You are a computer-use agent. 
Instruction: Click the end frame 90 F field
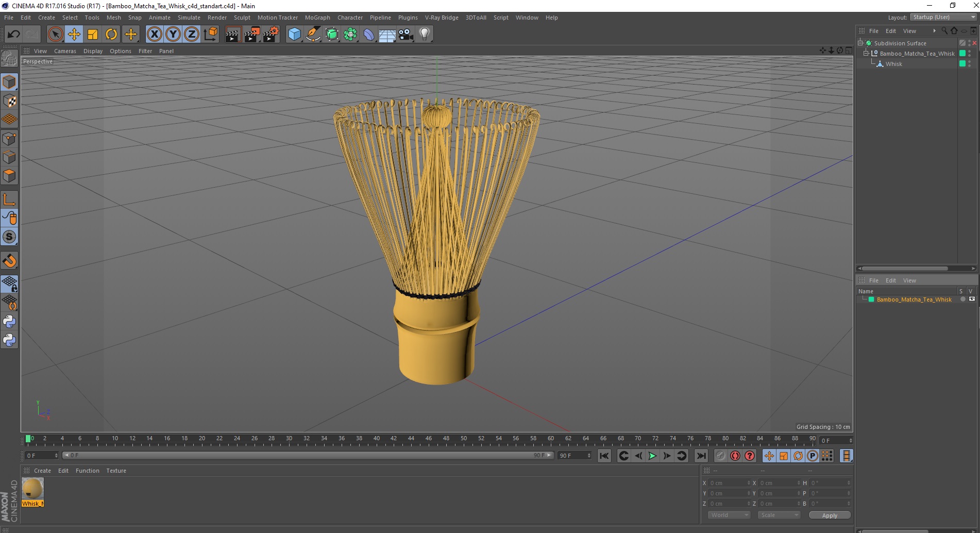(575, 456)
